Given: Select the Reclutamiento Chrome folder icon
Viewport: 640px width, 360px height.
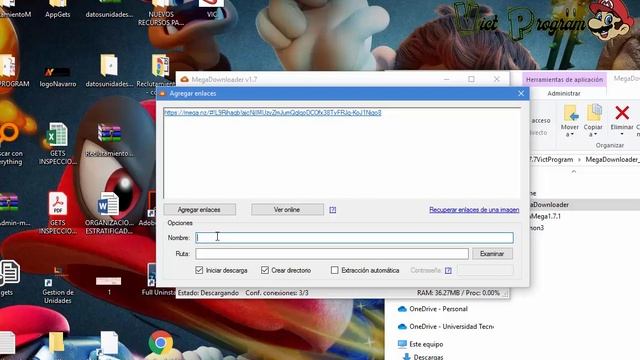Looking at the screenshot, I should (160, 65).
